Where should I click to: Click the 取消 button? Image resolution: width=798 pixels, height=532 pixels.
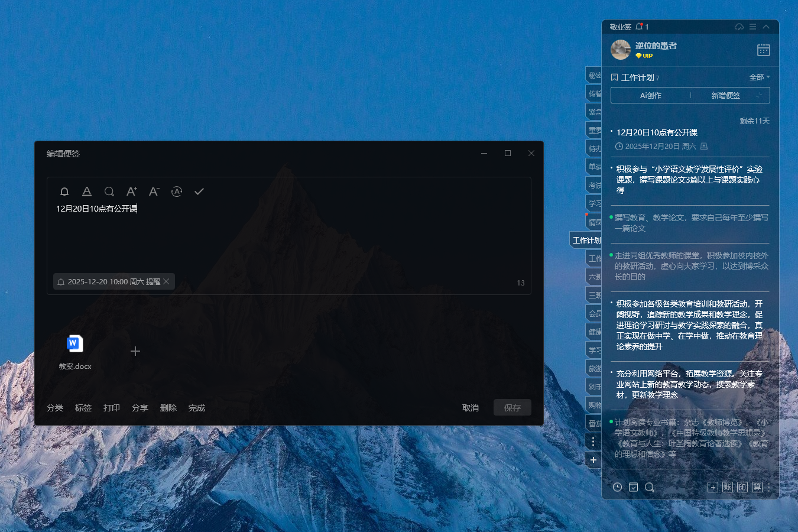coord(471,408)
